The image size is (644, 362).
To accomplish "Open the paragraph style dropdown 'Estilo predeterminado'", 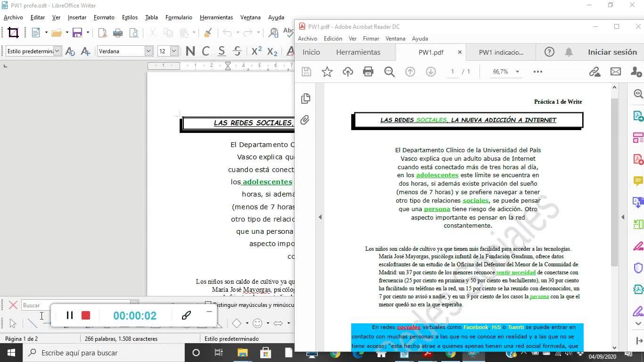I will tap(57, 51).
